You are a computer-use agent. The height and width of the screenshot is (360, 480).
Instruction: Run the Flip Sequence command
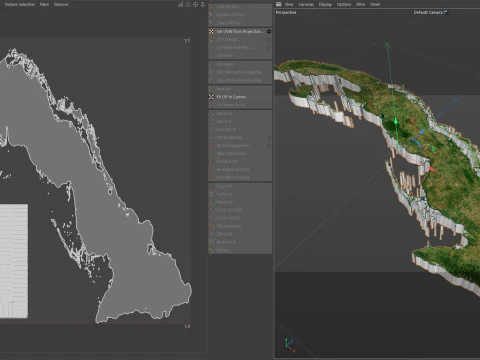pos(240,226)
